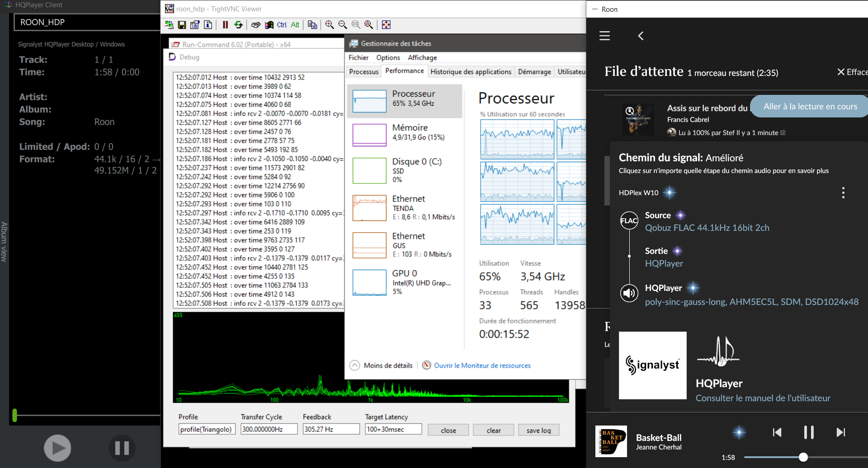Click the HQPlayer Client play button
The height and width of the screenshot is (468, 868).
point(57,448)
